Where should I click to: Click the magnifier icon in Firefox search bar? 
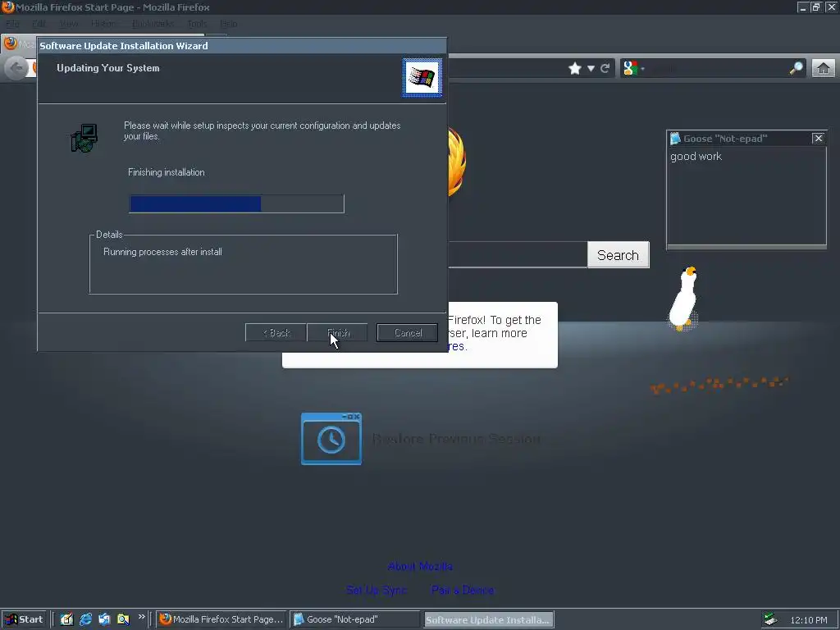point(796,68)
